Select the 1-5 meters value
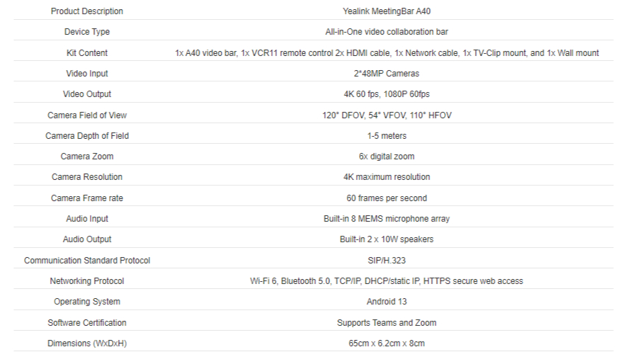Screen dimensions: 631x364 click(387, 136)
